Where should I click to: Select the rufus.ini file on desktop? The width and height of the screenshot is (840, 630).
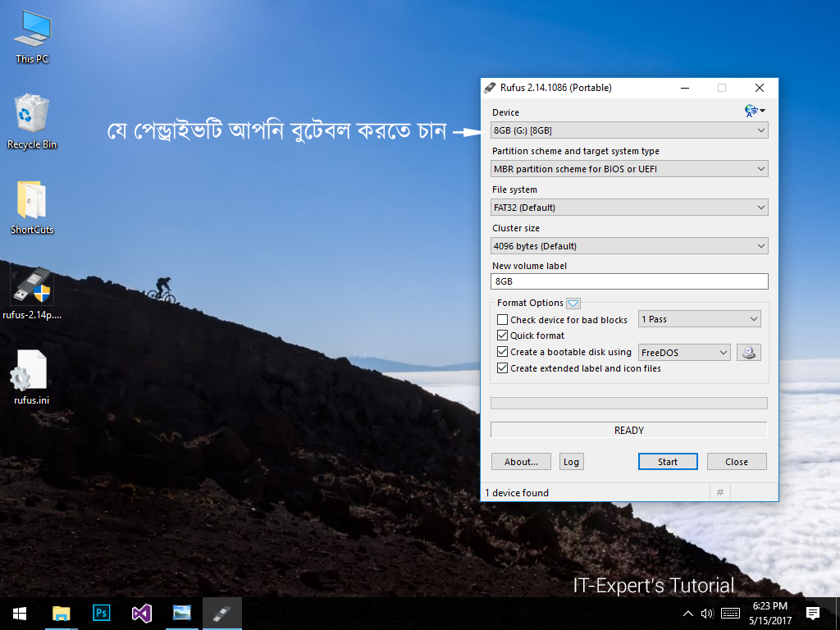pyautogui.click(x=31, y=373)
